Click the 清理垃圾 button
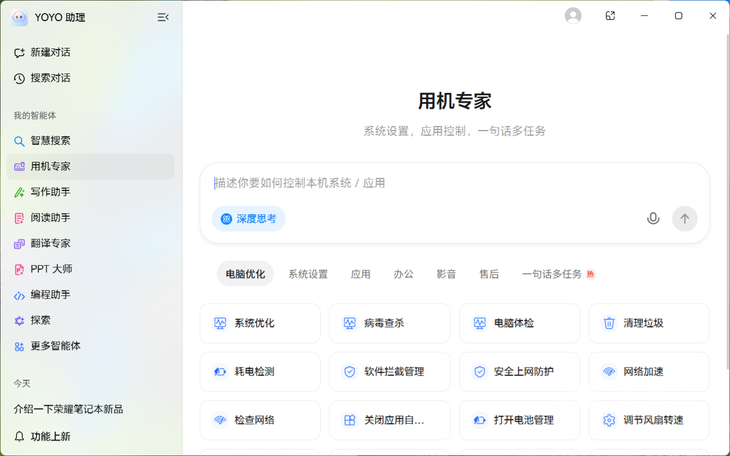Viewport: 730px width, 456px height. (x=649, y=323)
